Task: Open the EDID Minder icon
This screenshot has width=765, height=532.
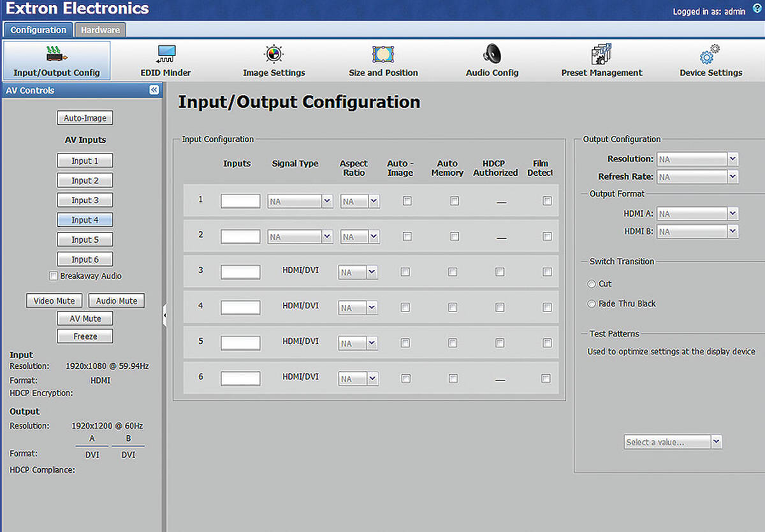Action: 166,54
